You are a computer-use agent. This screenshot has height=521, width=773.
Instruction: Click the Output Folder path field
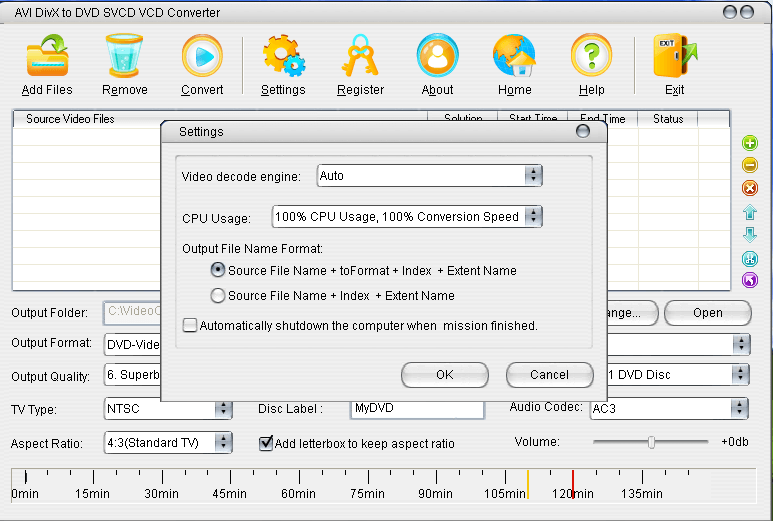[133, 313]
